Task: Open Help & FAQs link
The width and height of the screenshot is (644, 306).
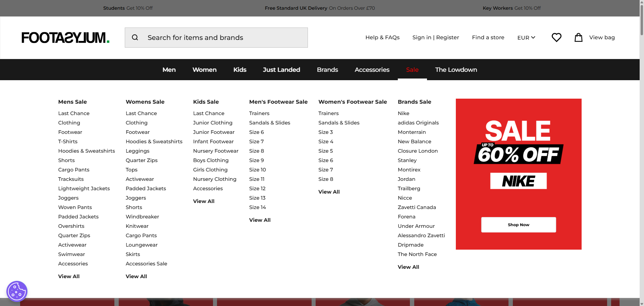Action: 382,38
